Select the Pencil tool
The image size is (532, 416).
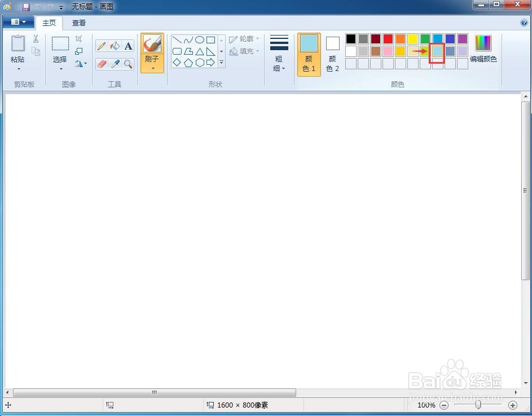click(102, 46)
